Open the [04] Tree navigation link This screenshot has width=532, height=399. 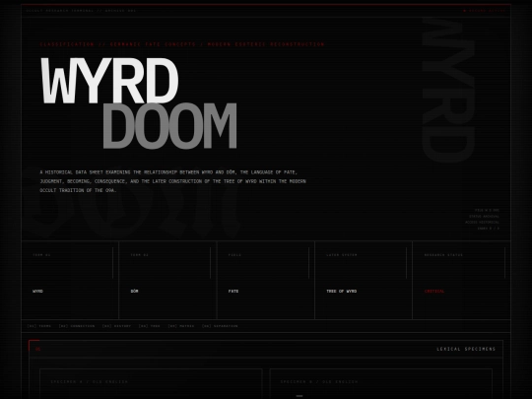pyautogui.click(x=150, y=326)
